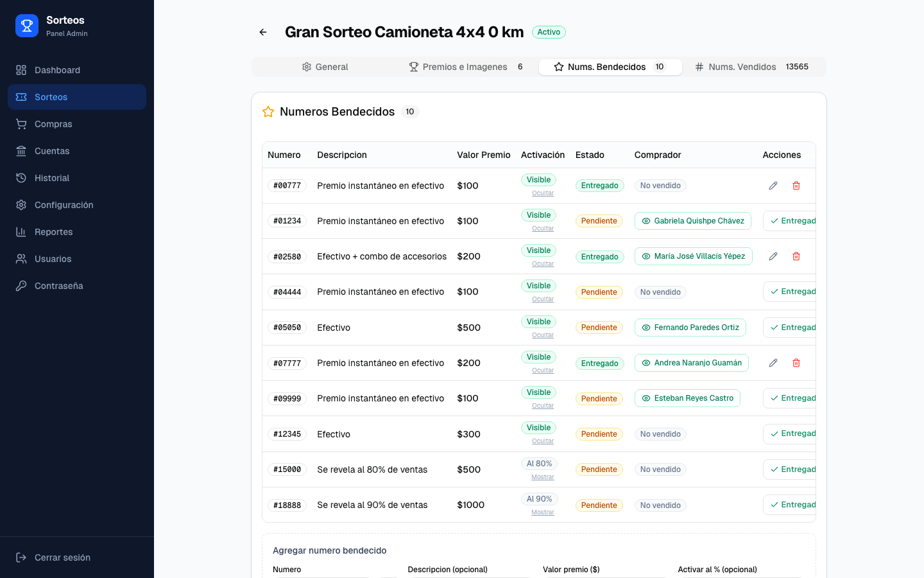The width and height of the screenshot is (924, 578).
Task: View buyer Fernando Paredes Ortiz
Action: 690,328
